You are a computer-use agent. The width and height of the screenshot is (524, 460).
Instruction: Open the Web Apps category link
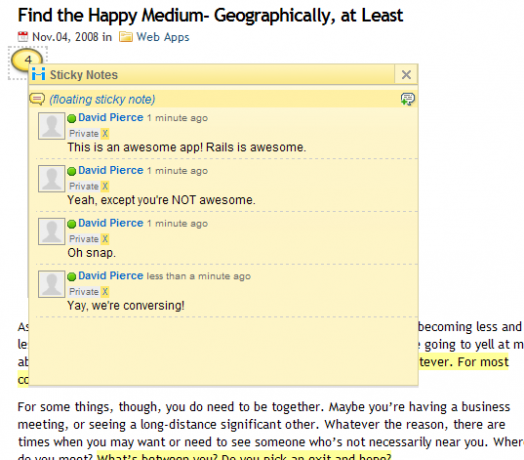coord(163,37)
